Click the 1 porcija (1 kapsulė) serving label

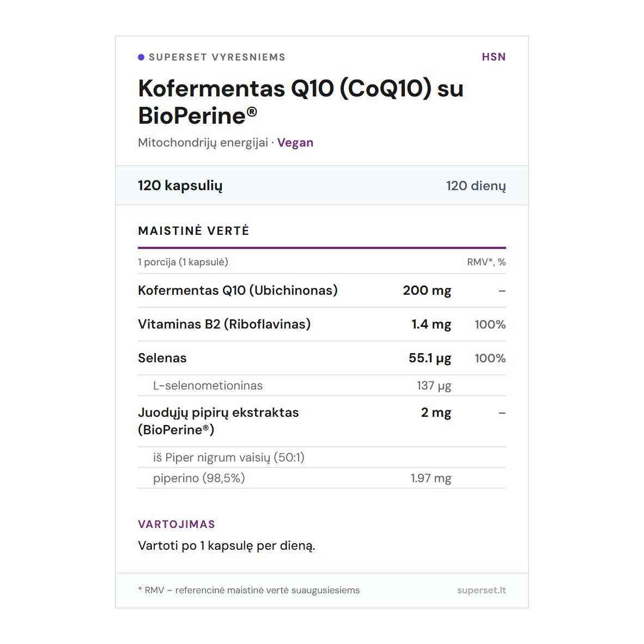[x=183, y=262]
